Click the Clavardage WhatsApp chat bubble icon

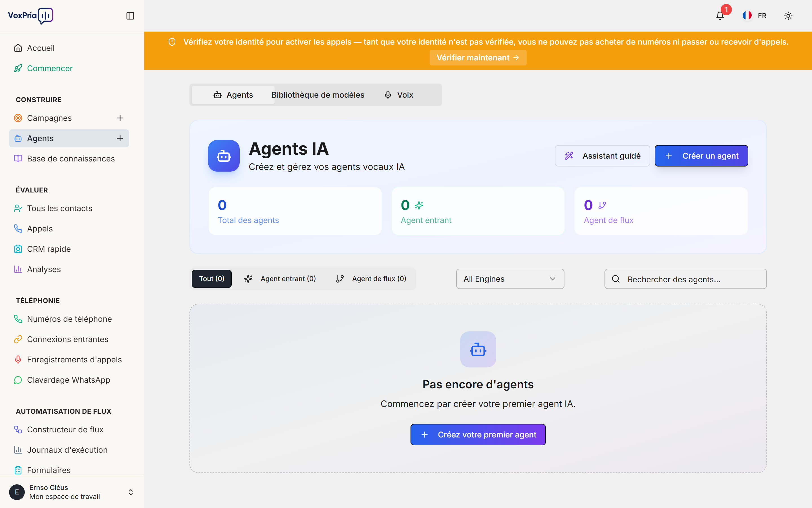18,380
